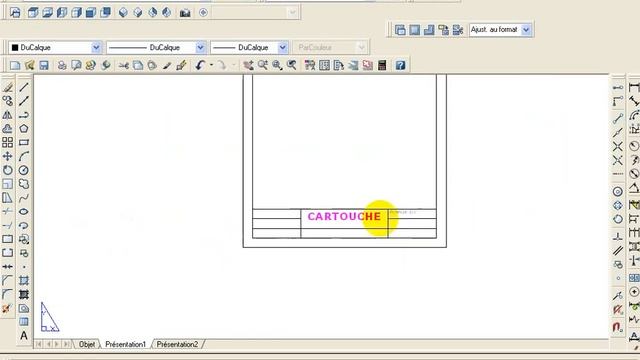
Task: Select the Stretch modify tool
Action: click(7, 198)
